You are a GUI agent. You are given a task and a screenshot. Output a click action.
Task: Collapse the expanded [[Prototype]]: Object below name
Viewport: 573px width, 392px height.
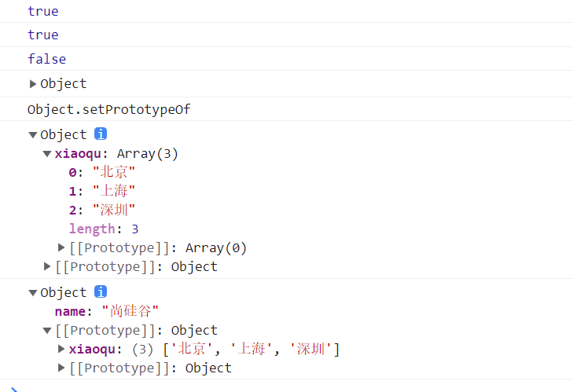tap(47, 331)
